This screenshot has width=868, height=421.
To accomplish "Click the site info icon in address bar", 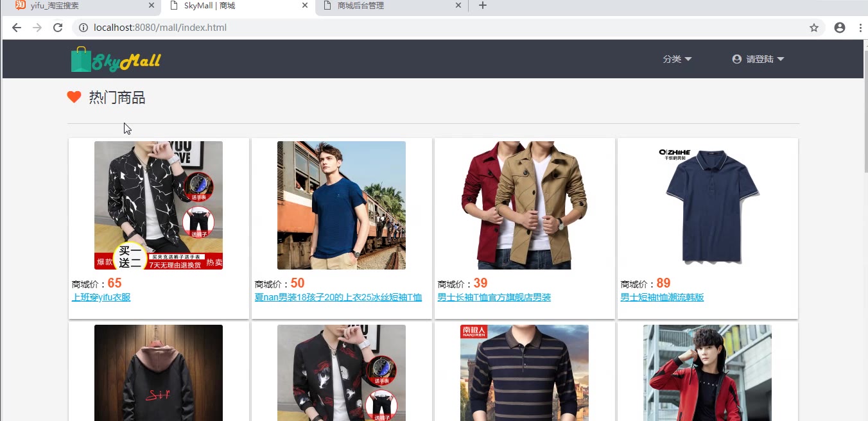I will pos(83,28).
